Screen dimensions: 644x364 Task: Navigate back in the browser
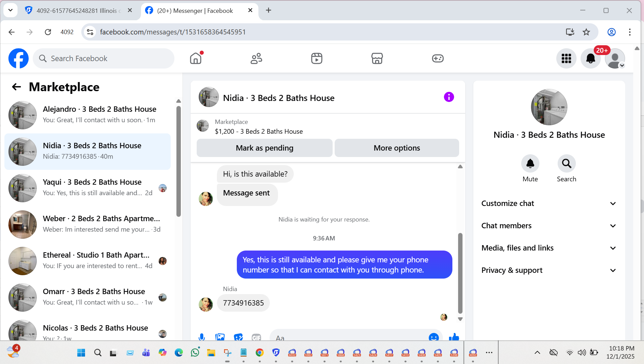click(11, 32)
